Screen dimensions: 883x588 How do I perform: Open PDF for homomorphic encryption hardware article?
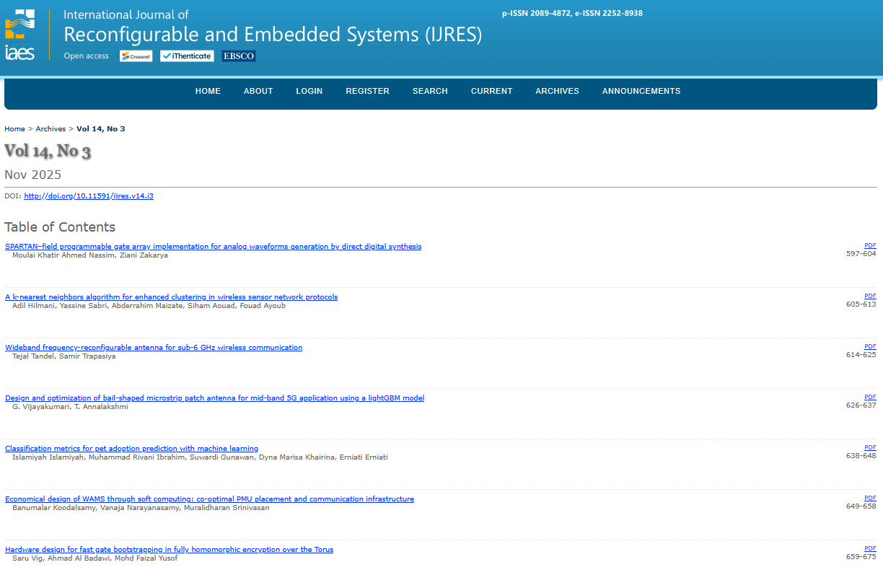[x=870, y=548]
